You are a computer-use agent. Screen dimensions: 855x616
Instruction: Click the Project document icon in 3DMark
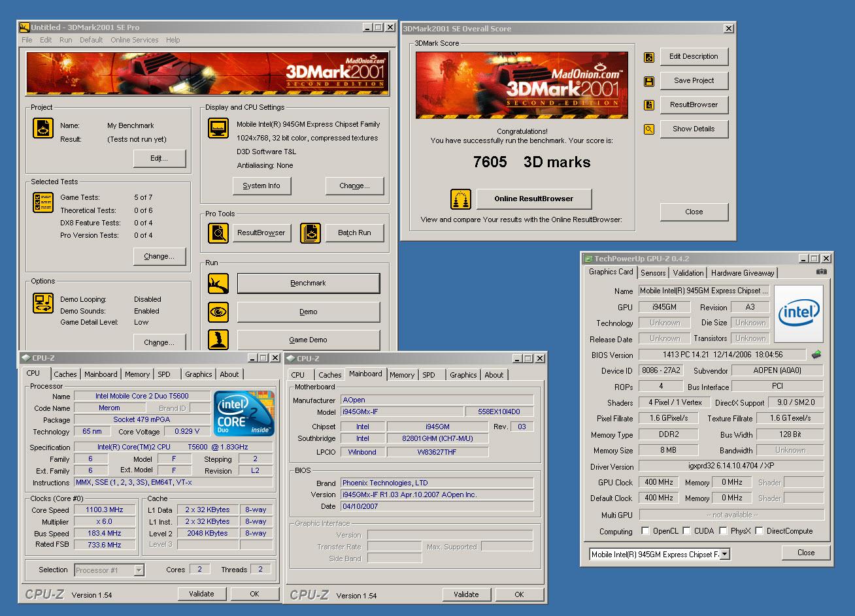[x=43, y=128]
